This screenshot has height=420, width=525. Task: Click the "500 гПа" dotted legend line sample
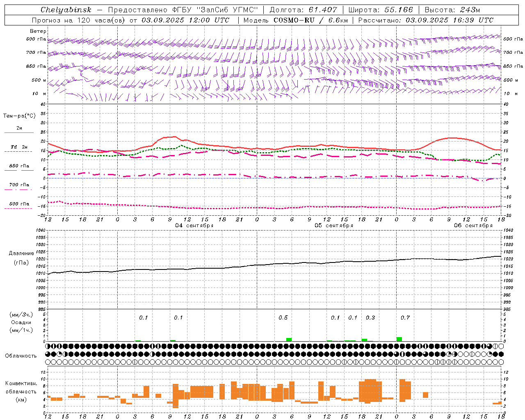click(18, 209)
